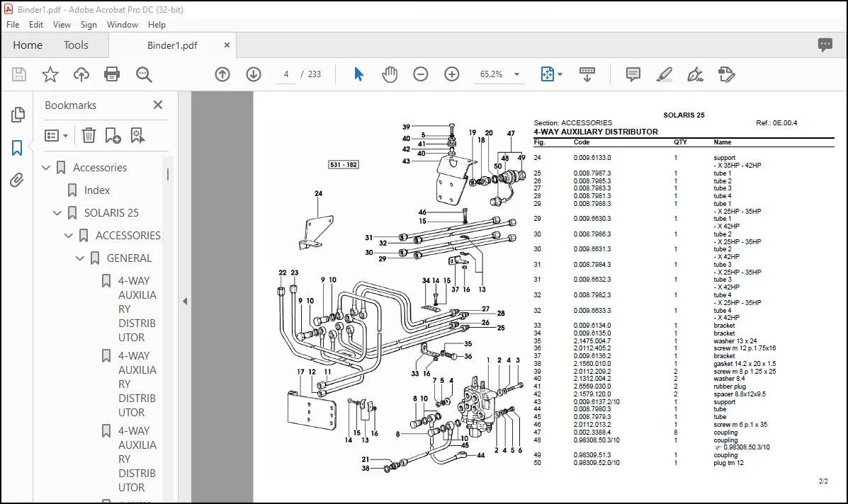Screen dimensions: 848x504
Task: Collapse the ACCESSORIES sub-bookmark
Action: click(x=69, y=236)
